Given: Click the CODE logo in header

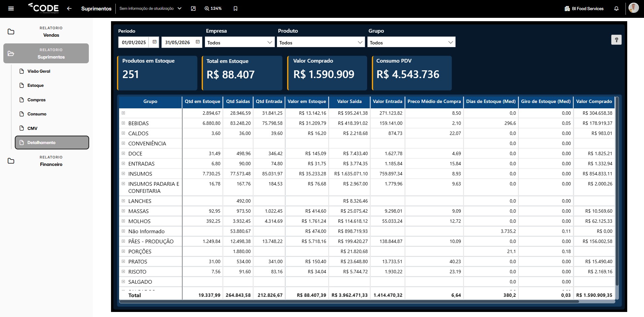Looking at the screenshot, I should 43,8.
